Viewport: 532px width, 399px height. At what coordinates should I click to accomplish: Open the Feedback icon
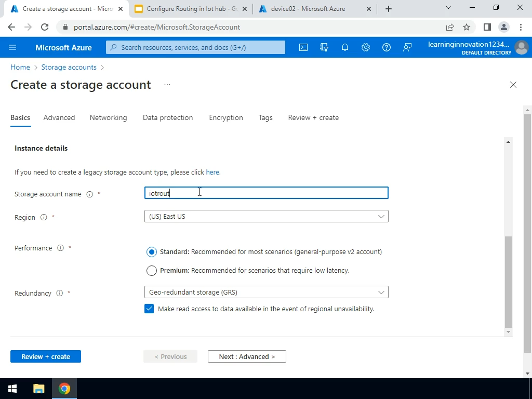[x=407, y=47]
